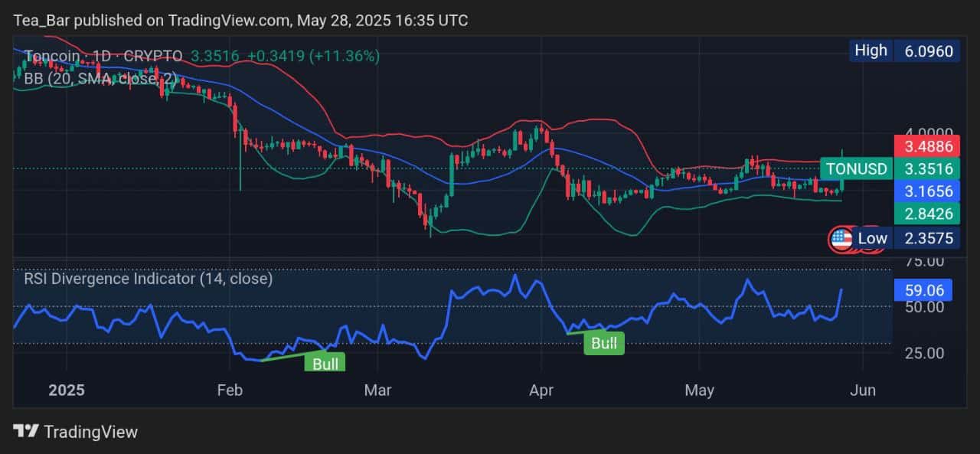Click the TradingView wordmark link
This screenshot has width=980, height=454.
coord(90,432)
